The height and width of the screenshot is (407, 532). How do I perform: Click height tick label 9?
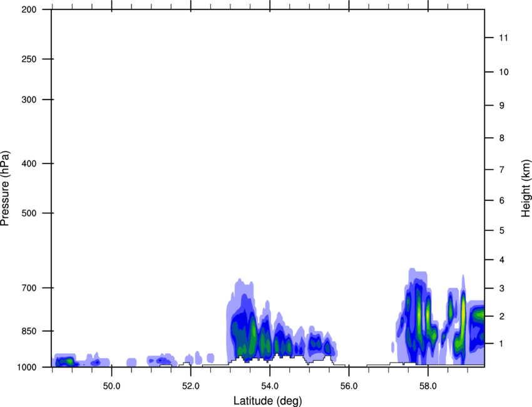pyautogui.click(x=502, y=106)
